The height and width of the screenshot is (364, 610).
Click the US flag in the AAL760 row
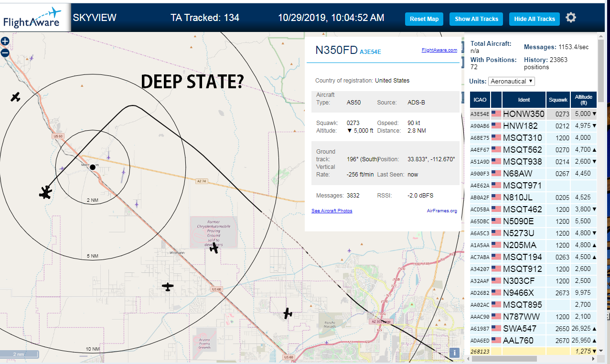496,341
